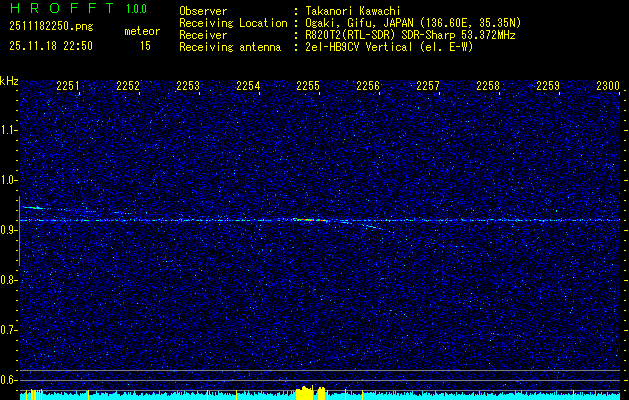Click the 2300 time marker

[x=608, y=87]
